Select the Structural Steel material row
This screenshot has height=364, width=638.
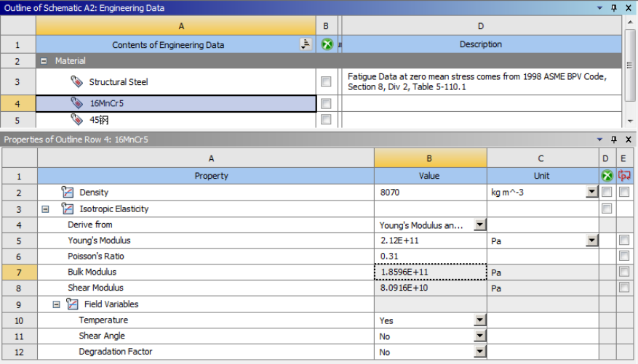pyautogui.click(x=176, y=81)
